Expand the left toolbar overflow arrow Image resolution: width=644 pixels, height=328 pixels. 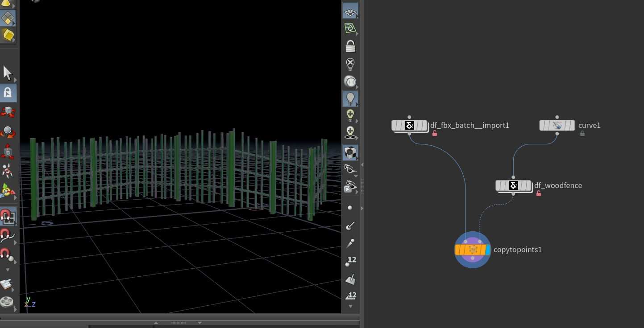(x=7, y=270)
